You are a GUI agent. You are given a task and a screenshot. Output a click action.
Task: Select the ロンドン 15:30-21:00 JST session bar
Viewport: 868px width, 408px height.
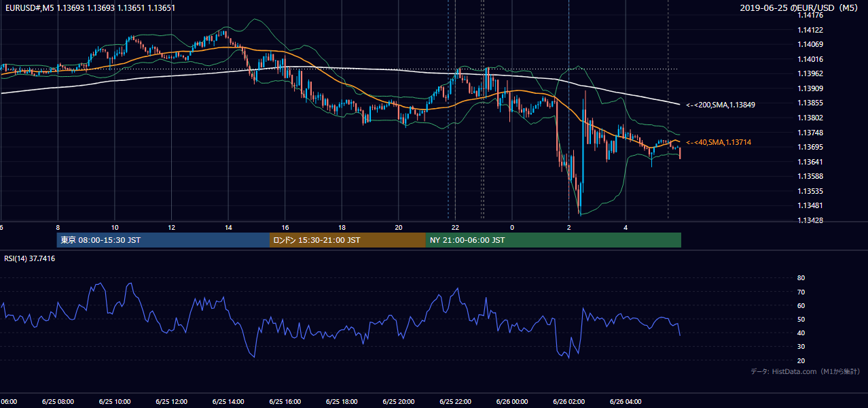point(348,240)
